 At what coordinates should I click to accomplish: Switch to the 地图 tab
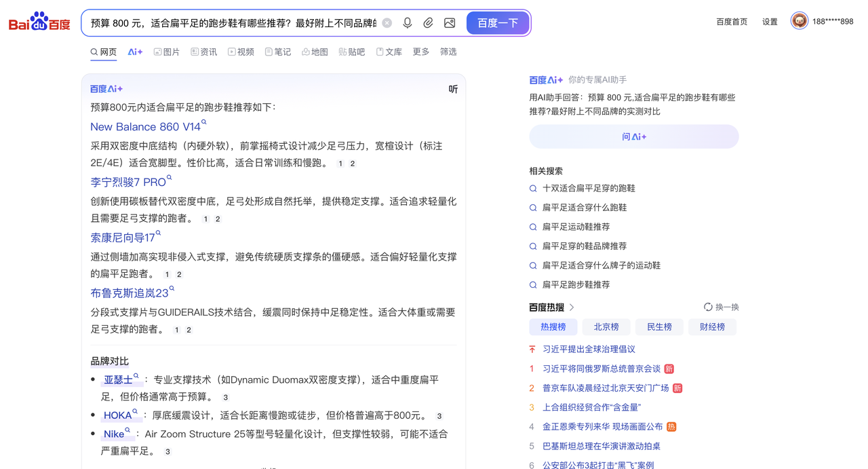(315, 52)
